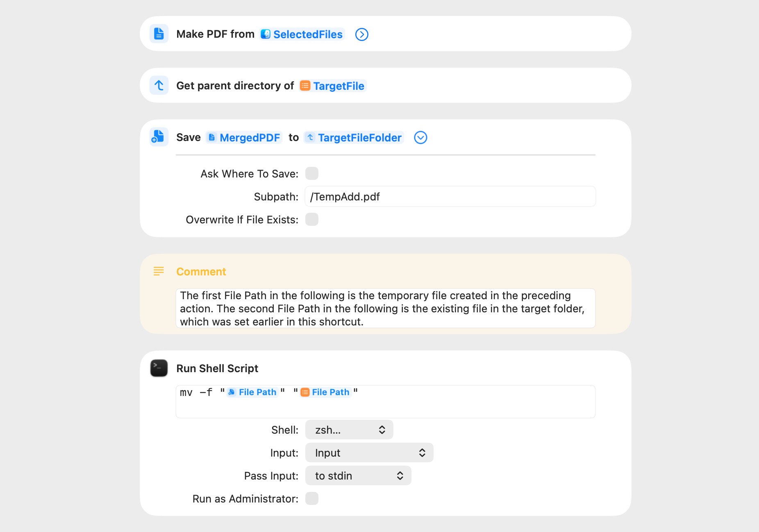Expand the Make PDF action options

361,34
